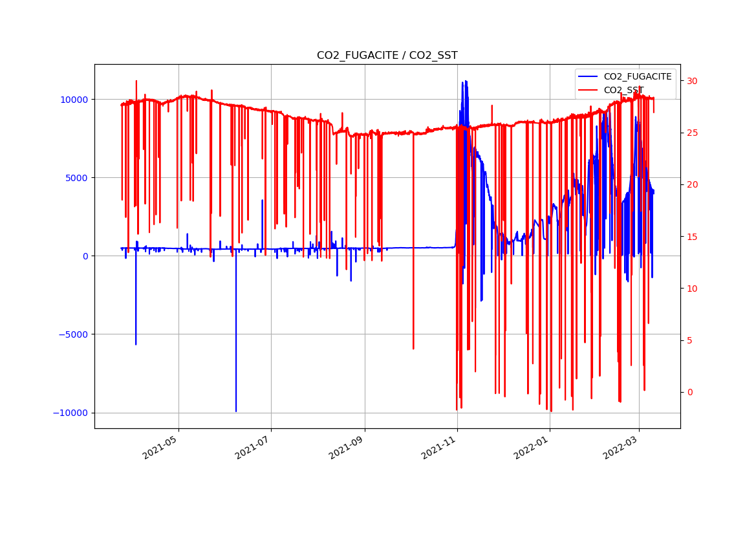Click the 2022-01 date tick label
This screenshot has height=535, width=756.
(x=531, y=446)
